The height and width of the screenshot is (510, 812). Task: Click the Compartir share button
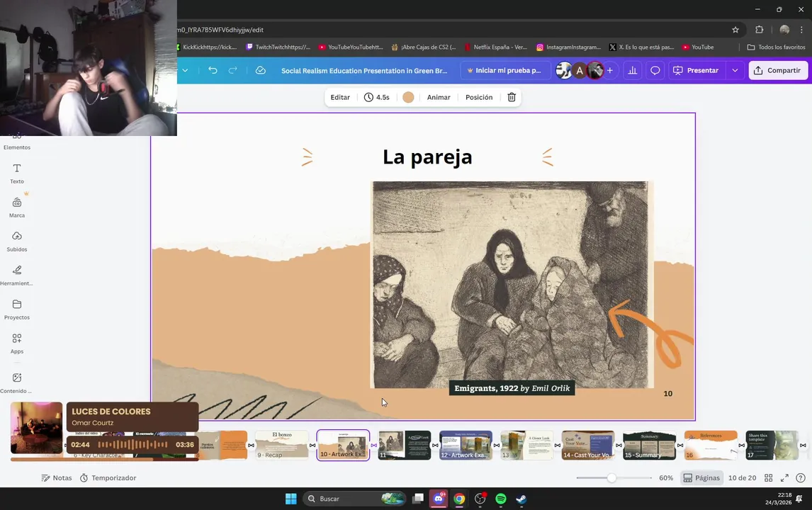tap(778, 70)
